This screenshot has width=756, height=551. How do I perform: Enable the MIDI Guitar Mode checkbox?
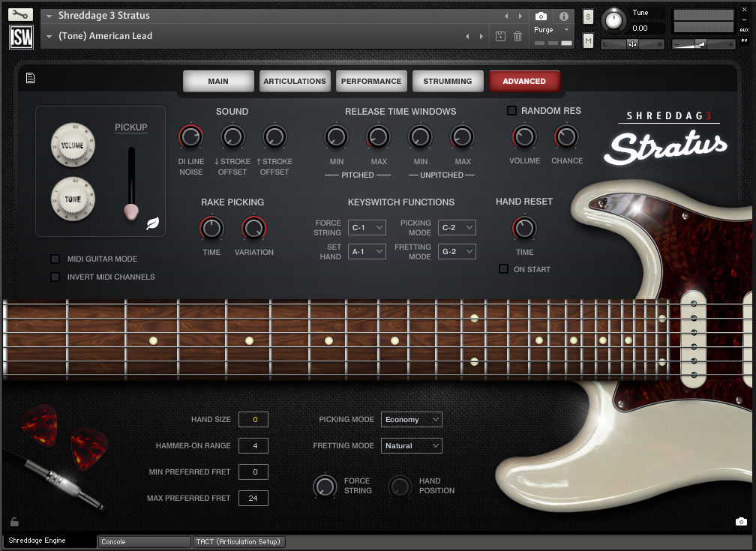click(x=55, y=259)
